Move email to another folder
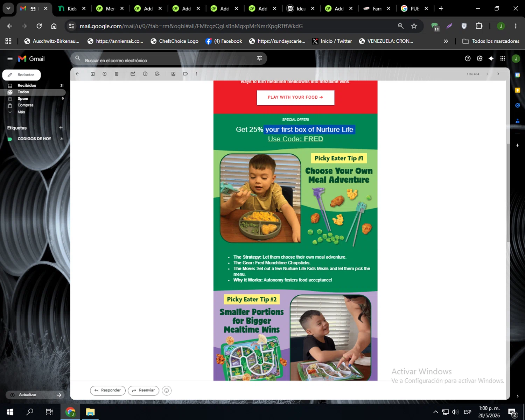525x420 pixels. pos(173,74)
